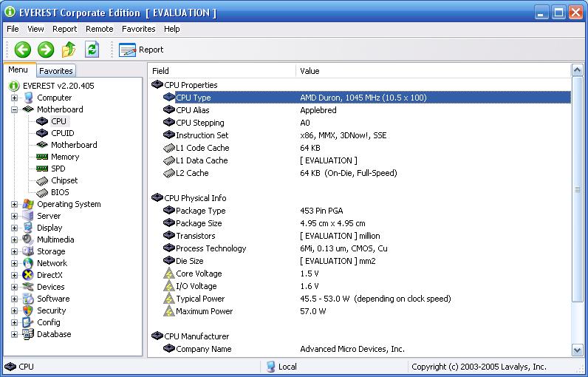Select the Memory module icon in tree

(x=42, y=157)
